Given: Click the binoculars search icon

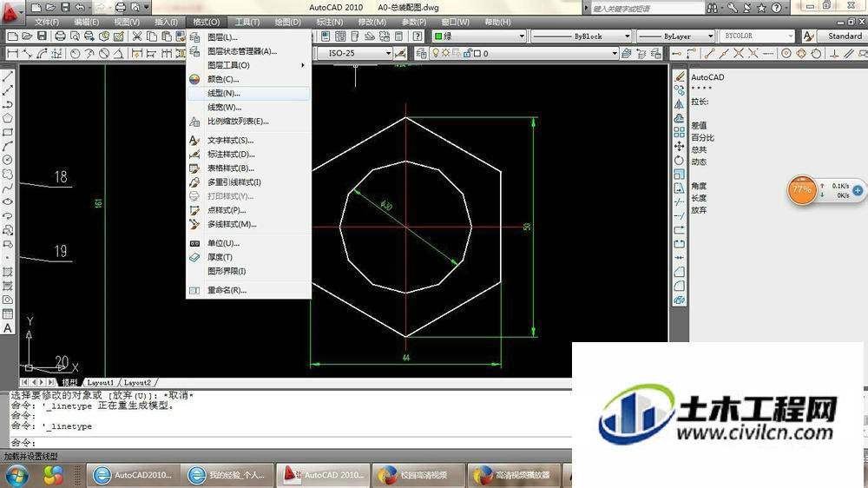Looking at the screenshot, I should click(713, 8).
